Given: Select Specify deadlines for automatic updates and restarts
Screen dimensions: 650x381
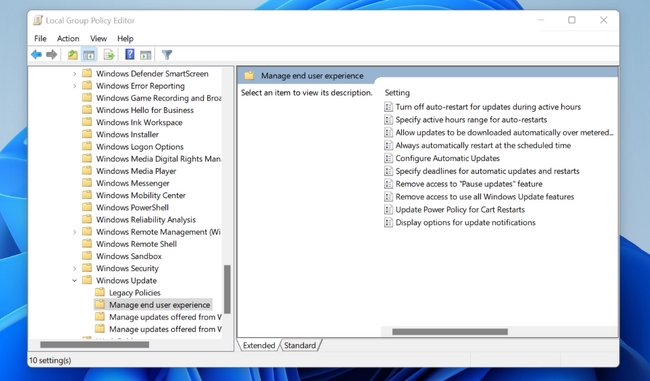Looking at the screenshot, I should (487, 171).
